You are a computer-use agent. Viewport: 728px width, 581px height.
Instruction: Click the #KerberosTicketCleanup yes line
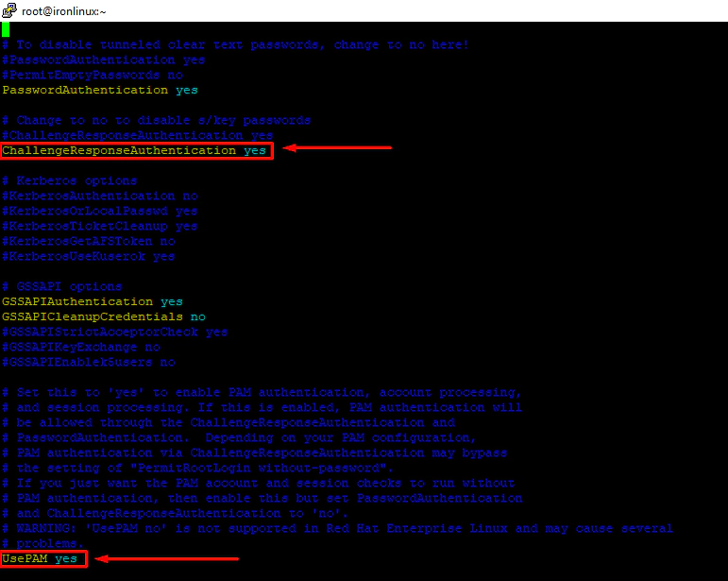coord(100,226)
